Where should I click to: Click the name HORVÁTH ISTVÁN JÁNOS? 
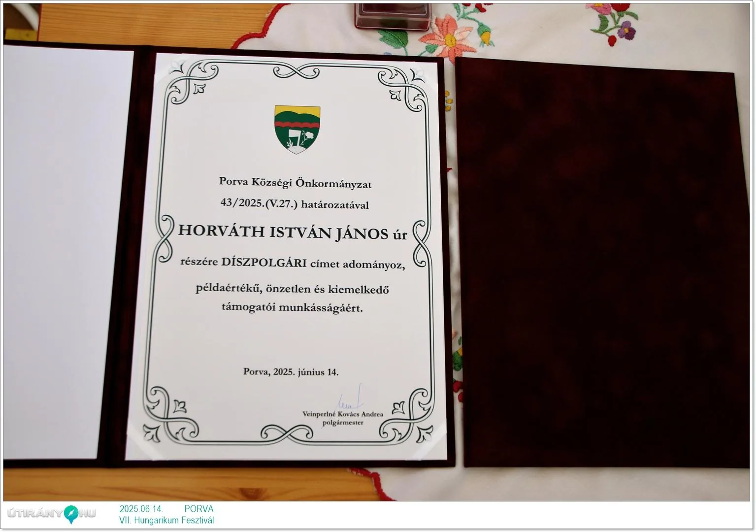tap(283, 232)
